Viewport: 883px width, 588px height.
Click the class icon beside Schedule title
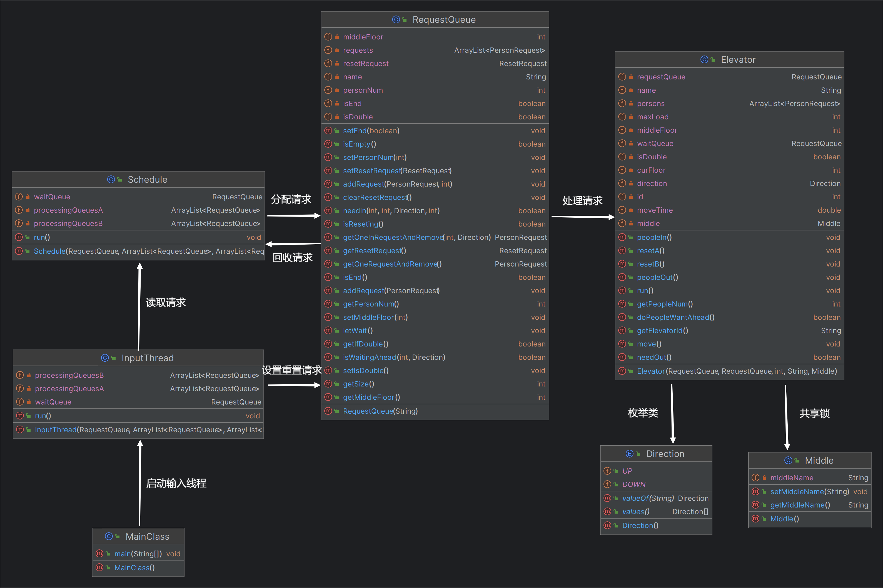(111, 180)
